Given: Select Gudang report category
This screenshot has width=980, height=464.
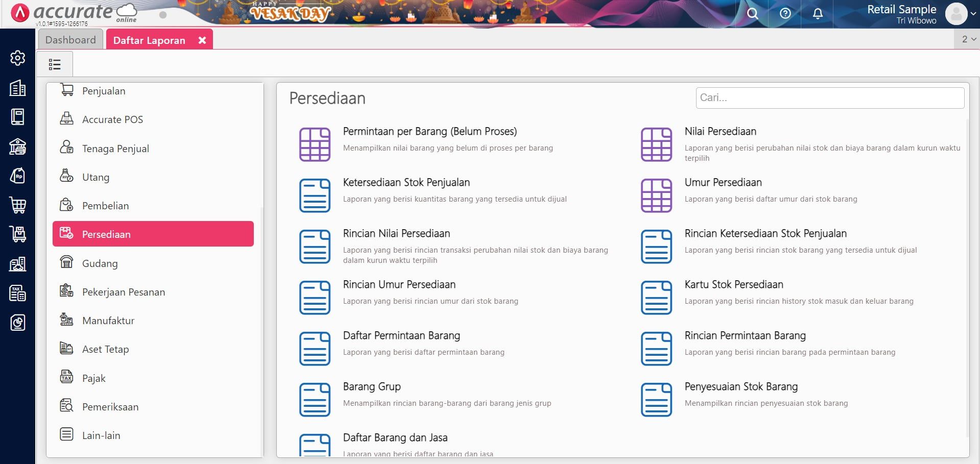Looking at the screenshot, I should tap(100, 263).
